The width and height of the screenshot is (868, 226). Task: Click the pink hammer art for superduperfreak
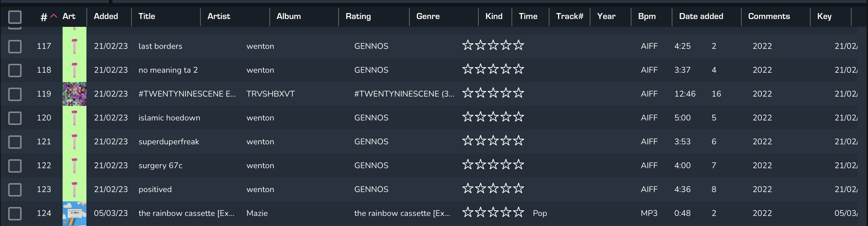[x=75, y=142]
